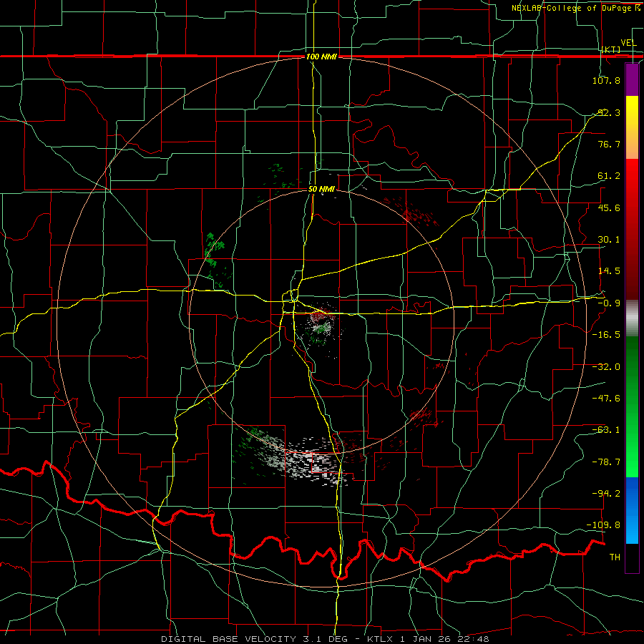This screenshot has height=644, width=644.
Task: Select the 76.7 velocity scale label
Action: [608, 144]
